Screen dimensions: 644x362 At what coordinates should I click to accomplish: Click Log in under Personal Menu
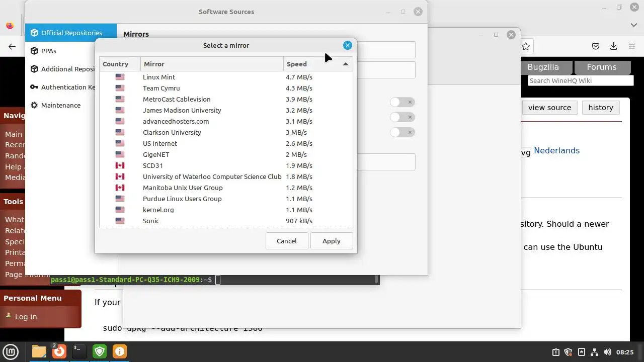coord(26,317)
